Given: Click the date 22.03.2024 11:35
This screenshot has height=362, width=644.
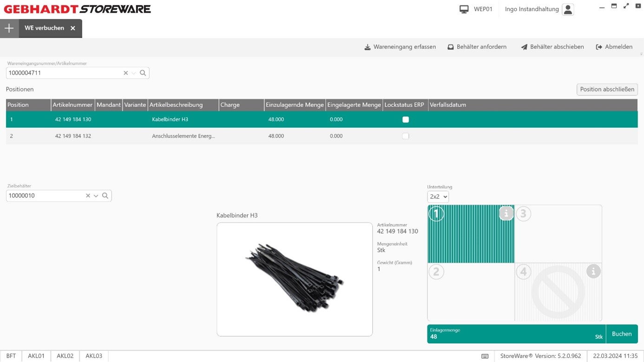Looking at the screenshot, I should pos(615,356).
